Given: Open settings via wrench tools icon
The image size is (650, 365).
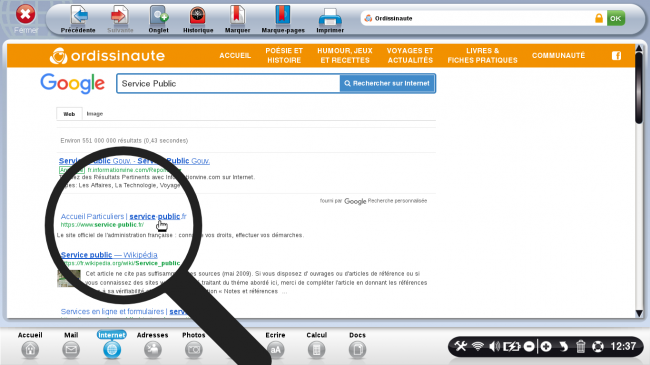Looking at the screenshot, I should [x=461, y=346].
